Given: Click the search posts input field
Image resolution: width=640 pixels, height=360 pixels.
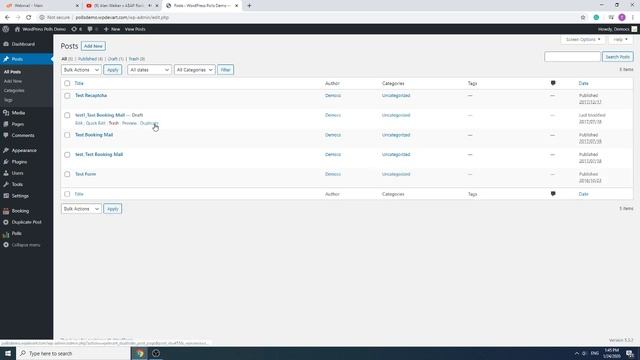Looking at the screenshot, I should point(572,57).
